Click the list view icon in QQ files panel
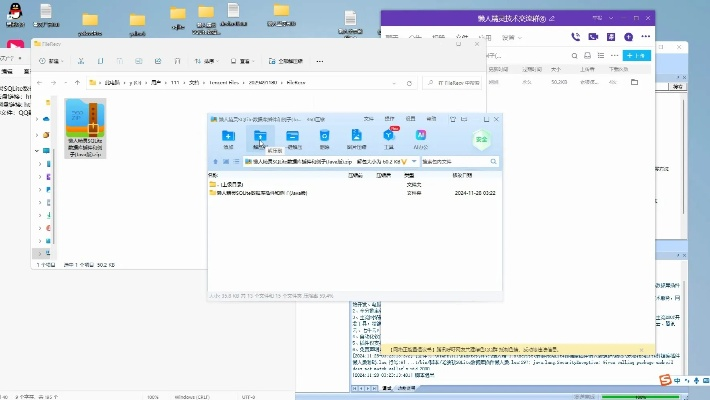710x400 pixels. 601,55
